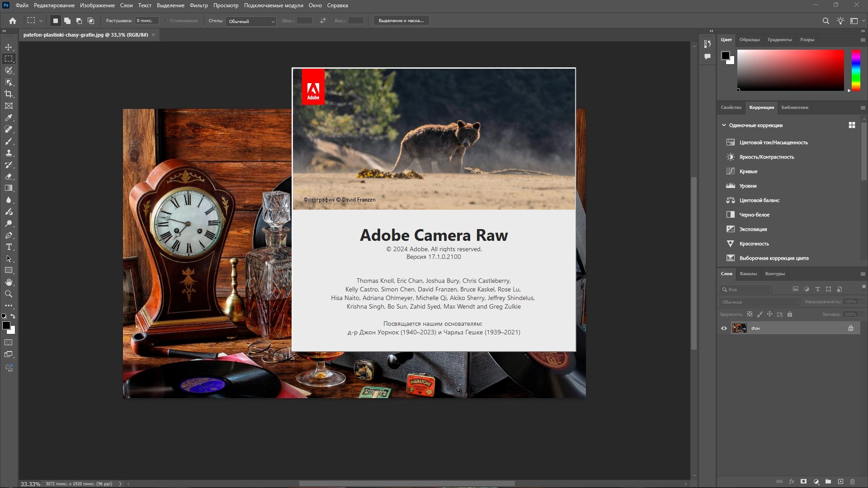Swap foreground and background colors
The width and height of the screenshot is (868, 488).
13,316
